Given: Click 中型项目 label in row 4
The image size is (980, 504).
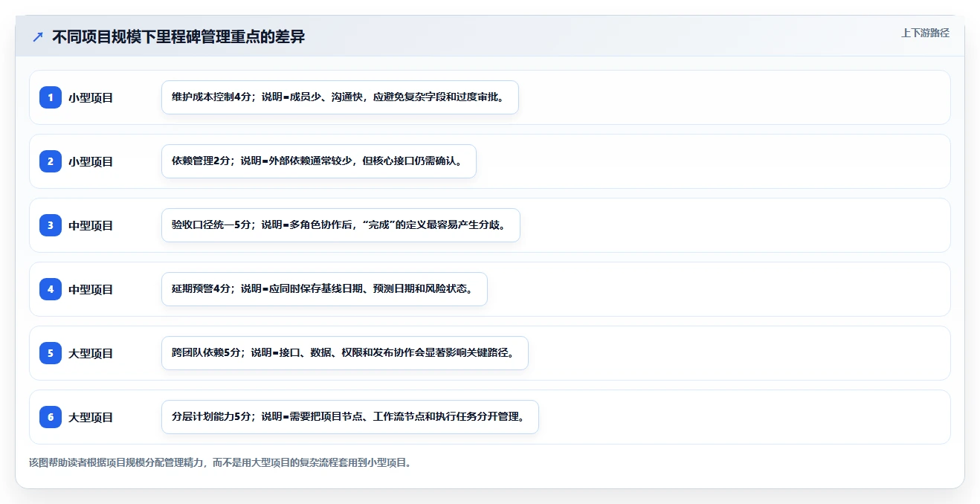Looking at the screenshot, I should [x=91, y=289].
